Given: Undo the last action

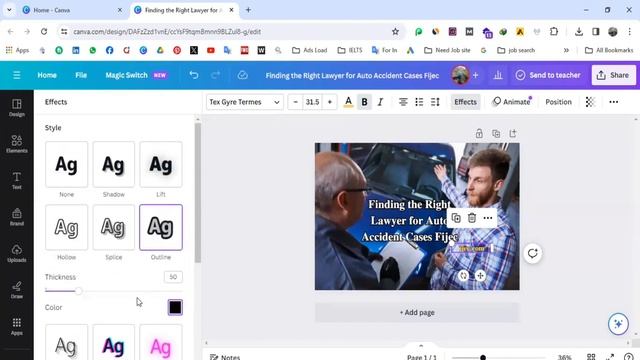Looking at the screenshot, I should pyautogui.click(x=194, y=75).
